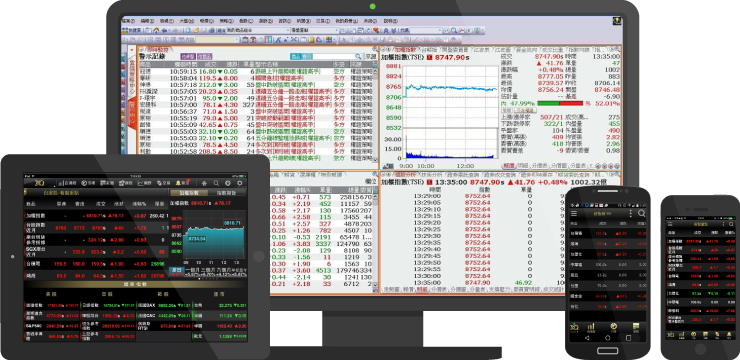
Task: Toggle the cyan 商品 filter button
Action: coord(296,57)
